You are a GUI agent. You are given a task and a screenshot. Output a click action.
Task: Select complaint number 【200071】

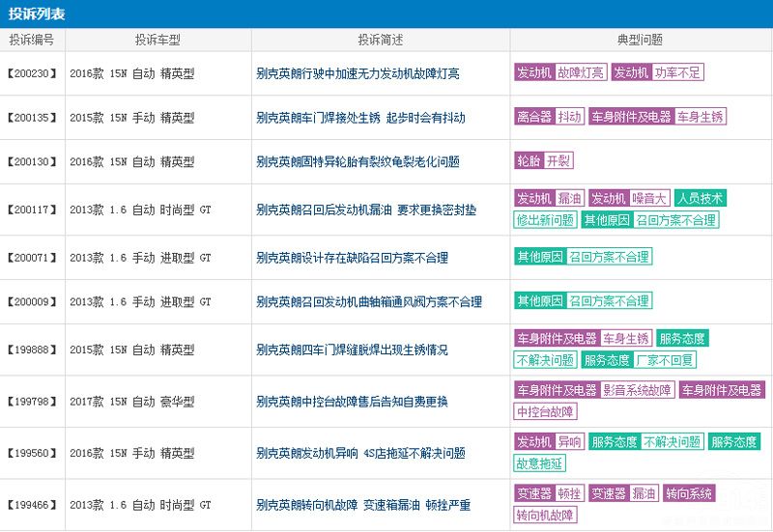point(32,258)
